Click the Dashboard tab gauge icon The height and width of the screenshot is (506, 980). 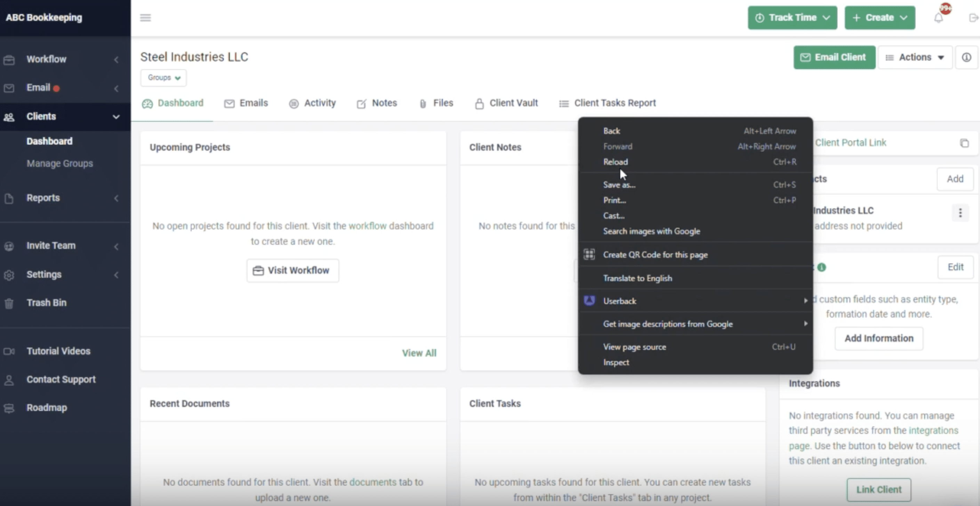[147, 104]
